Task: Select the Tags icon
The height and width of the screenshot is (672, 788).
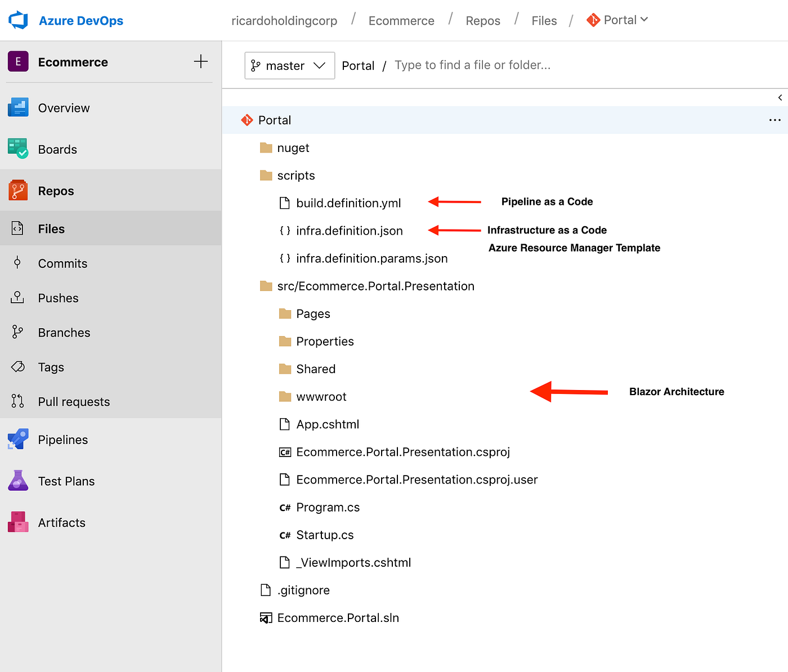Action: [18, 367]
